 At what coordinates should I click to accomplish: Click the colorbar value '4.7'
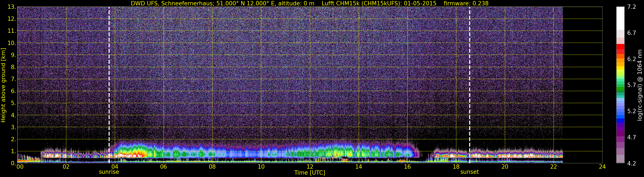[632, 137]
